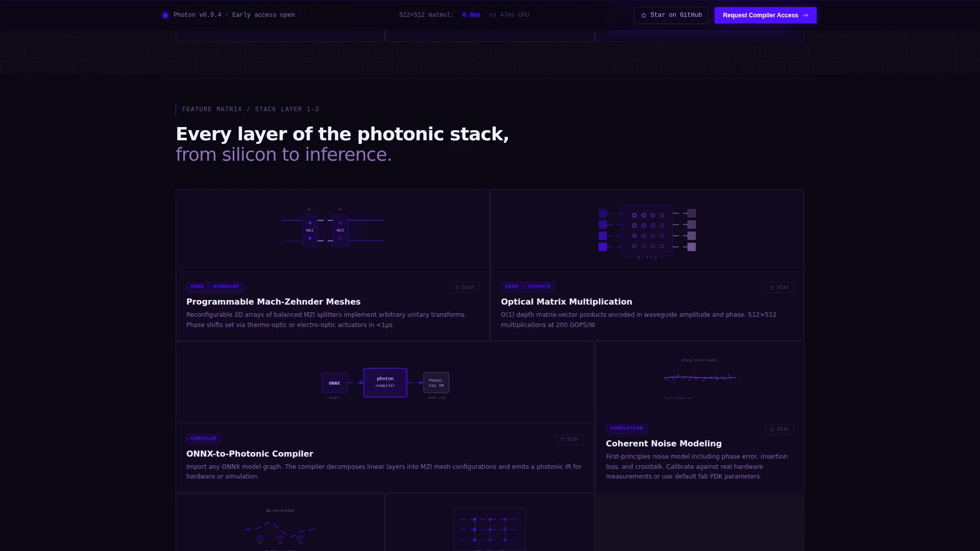Click the ONNX model box in diagram
The height and width of the screenshot is (551, 980).
tap(334, 383)
